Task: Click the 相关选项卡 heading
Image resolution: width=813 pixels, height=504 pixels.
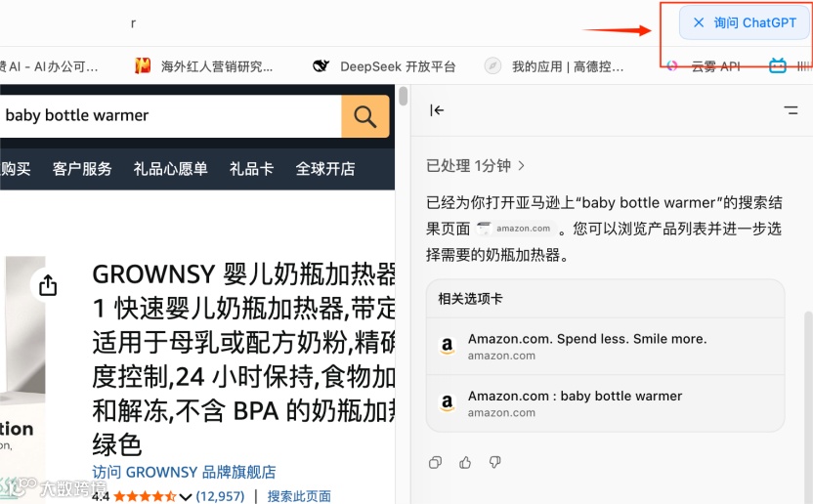Action: click(470, 299)
